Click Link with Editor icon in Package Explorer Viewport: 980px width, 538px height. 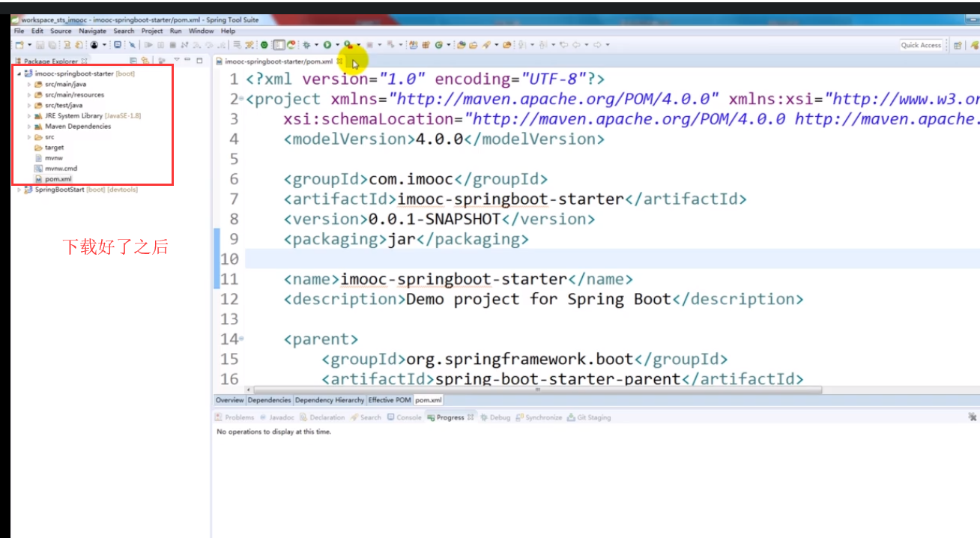(x=144, y=60)
